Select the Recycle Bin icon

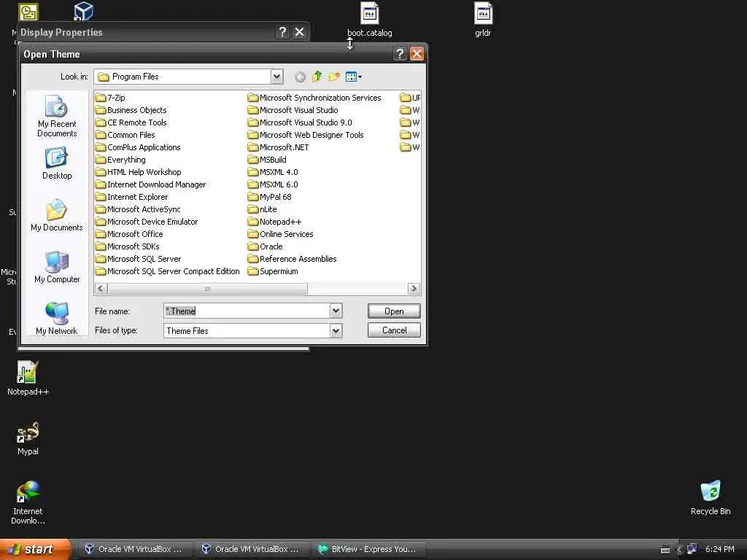pyautogui.click(x=711, y=497)
